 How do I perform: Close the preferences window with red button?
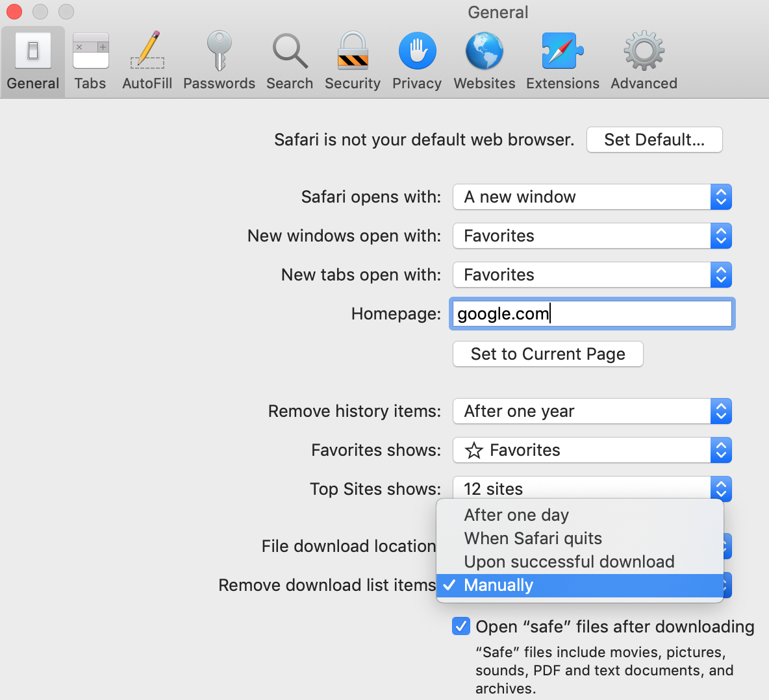(14, 11)
